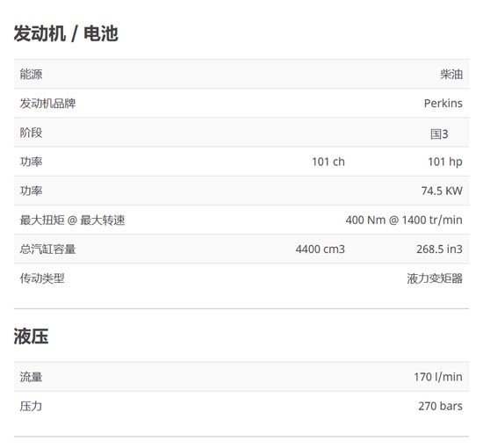This screenshot has width=483, height=448.
Task: Select the 阶段 row label
Action: click(x=31, y=133)
